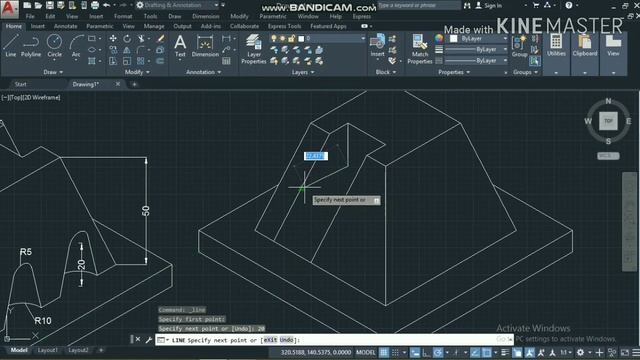The width and height of the screenshot is (640, 360).
Task: Open the Annotate ribbon tab
Action: 65,26
